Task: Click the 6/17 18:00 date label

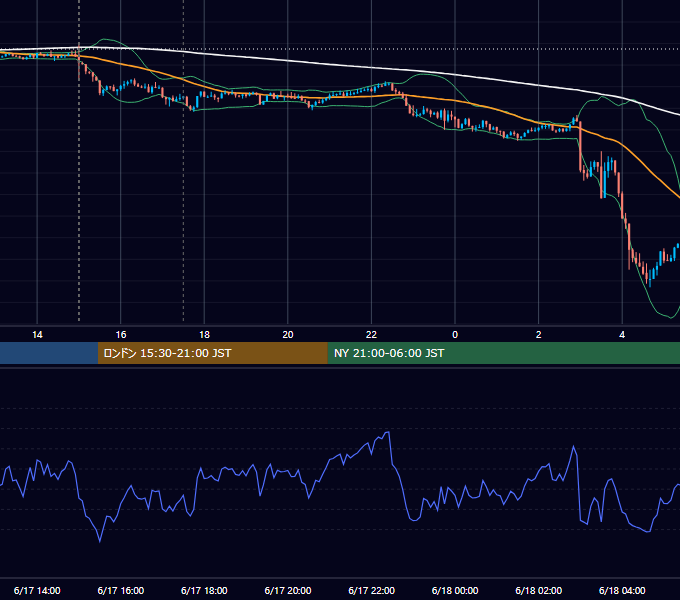Action: point(204,590)
